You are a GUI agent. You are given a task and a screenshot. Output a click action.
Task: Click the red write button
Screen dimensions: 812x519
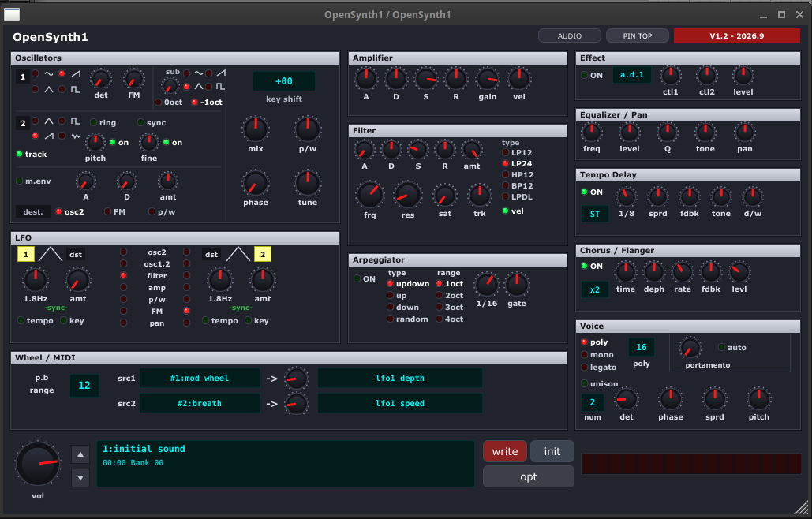tap(505, 451)
